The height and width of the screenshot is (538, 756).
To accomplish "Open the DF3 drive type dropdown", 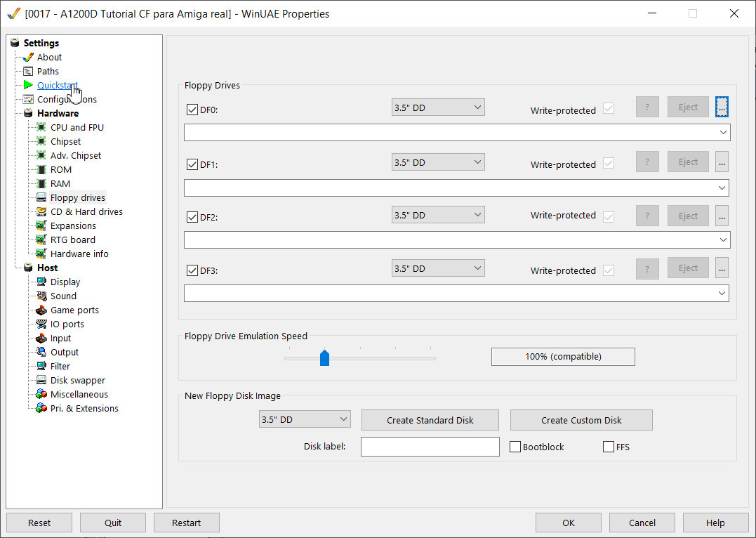I will coord(438,268).
